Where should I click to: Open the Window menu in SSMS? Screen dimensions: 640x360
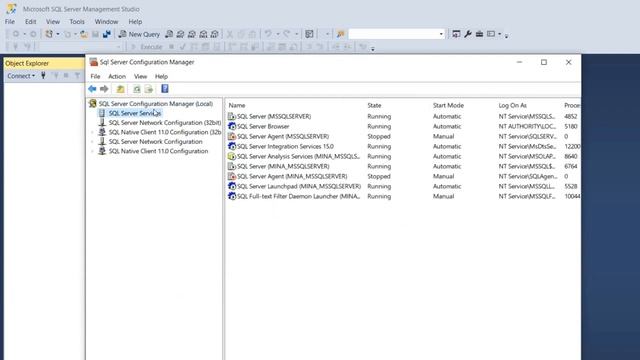pyautogui.click(x=106, y=22)
